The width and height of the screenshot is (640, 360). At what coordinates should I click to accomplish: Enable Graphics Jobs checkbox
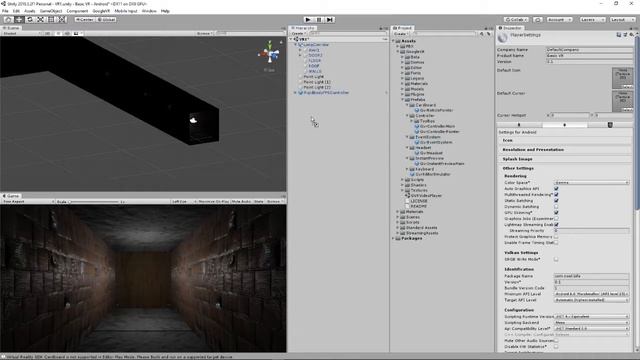pos(556,219)
